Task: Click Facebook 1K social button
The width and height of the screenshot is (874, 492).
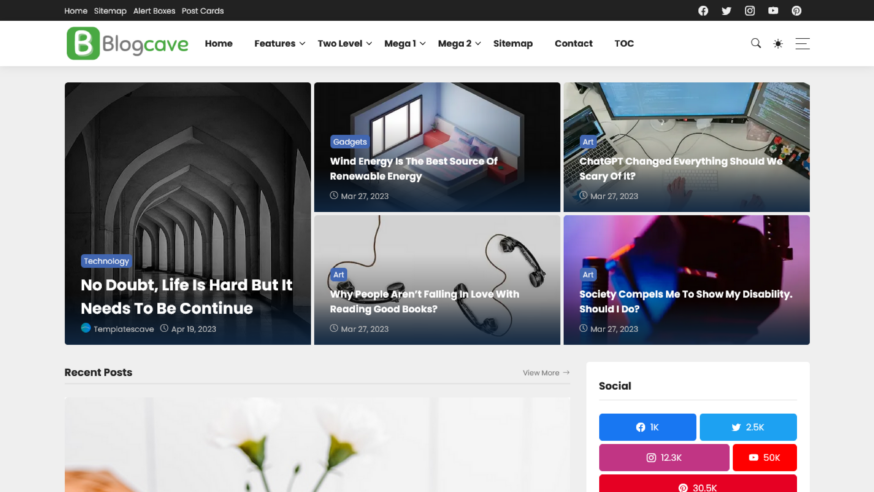Action: tap(647, 427)
